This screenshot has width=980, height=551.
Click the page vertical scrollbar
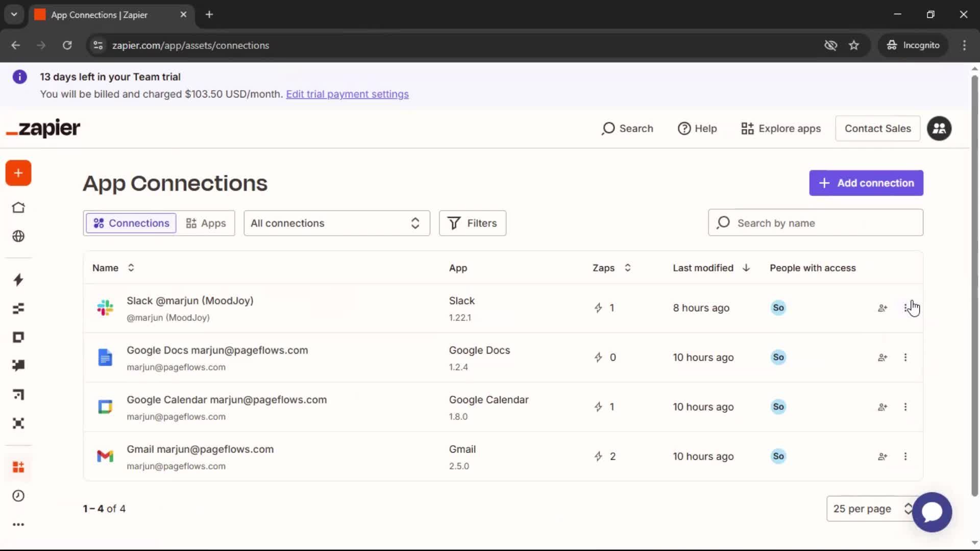[x=974, y=286]
